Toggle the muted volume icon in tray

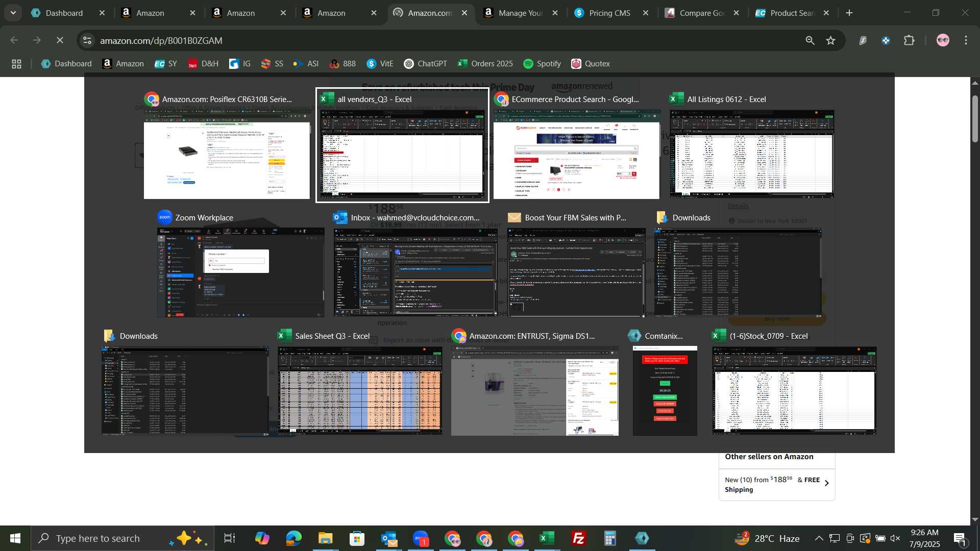point(895,538)
